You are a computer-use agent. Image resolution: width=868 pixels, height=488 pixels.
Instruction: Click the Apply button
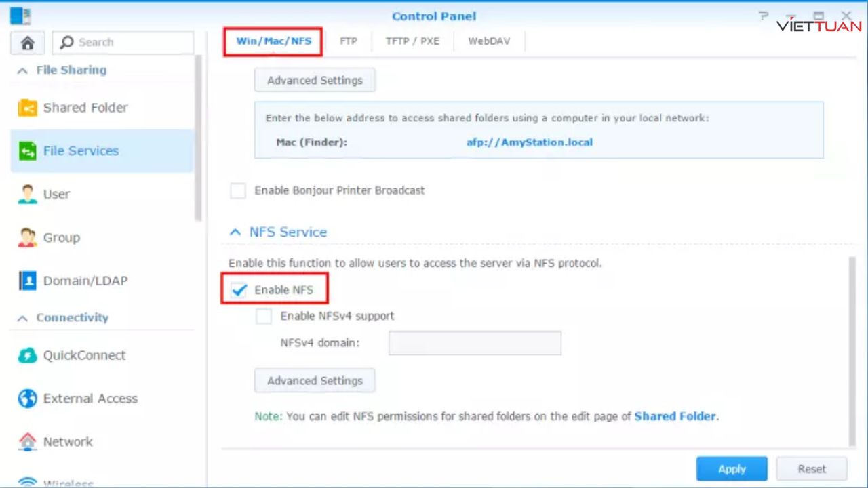[x=732, y=469]
